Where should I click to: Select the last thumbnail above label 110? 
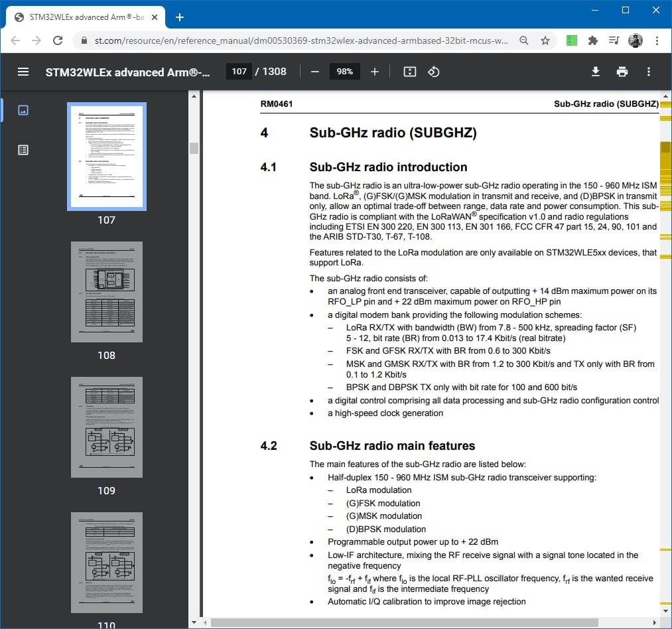pyautogui.click(x=107, y=563)
